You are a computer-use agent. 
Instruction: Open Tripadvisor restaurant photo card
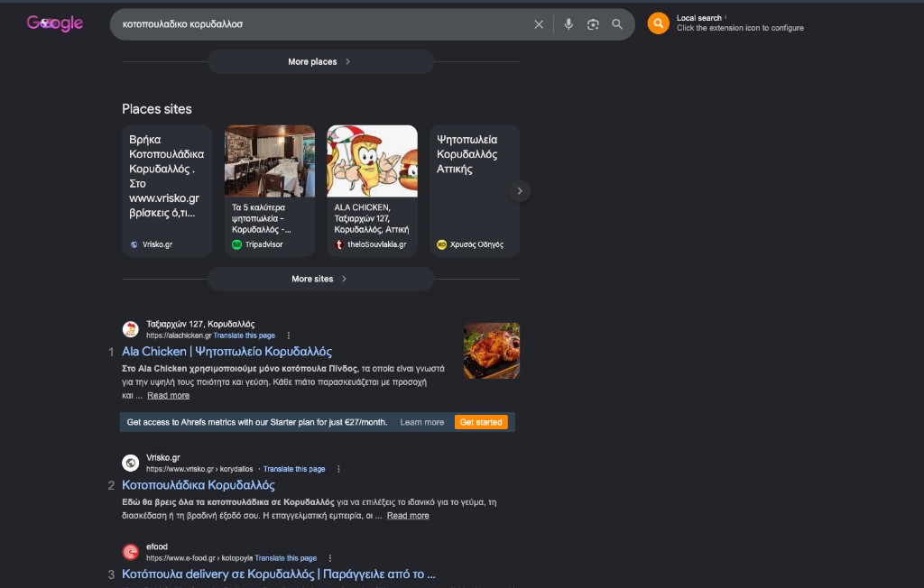coord(269,161)
